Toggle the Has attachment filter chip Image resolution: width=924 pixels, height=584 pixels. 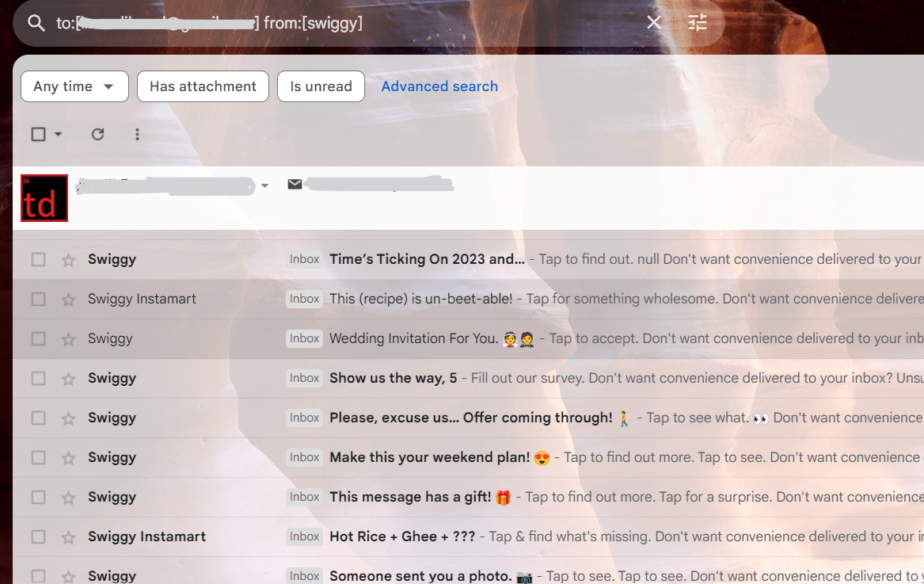(x=203, y=86)
